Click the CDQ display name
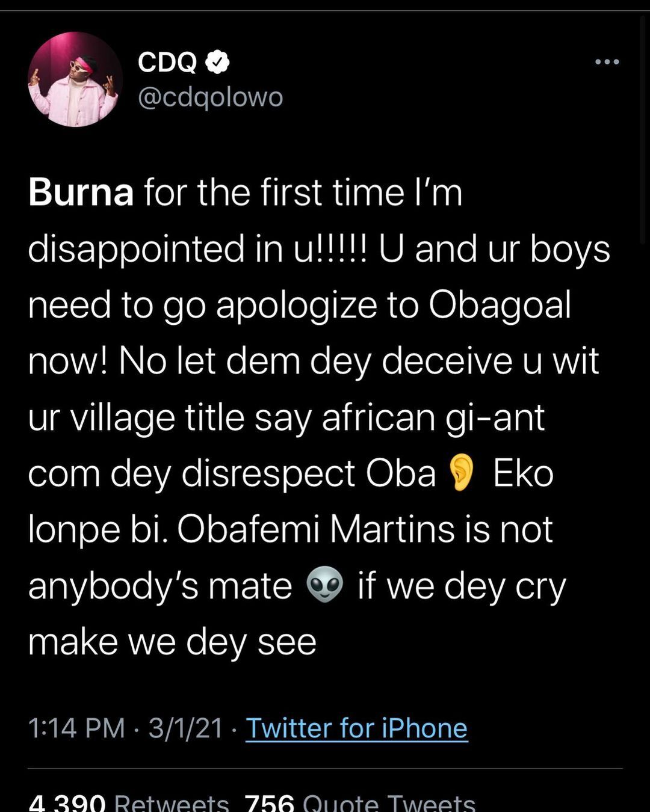The height and width of the screenshot is (812, 650). 167,61
